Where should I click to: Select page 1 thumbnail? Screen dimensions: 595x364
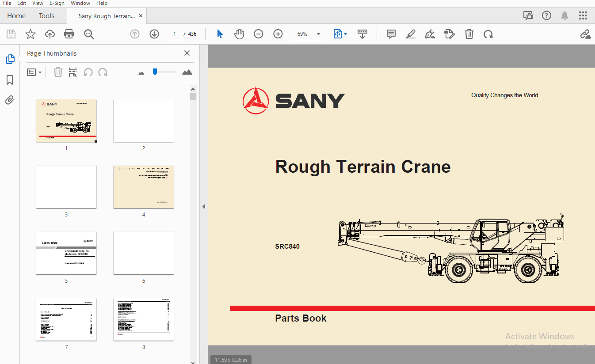tap(66, 121)
